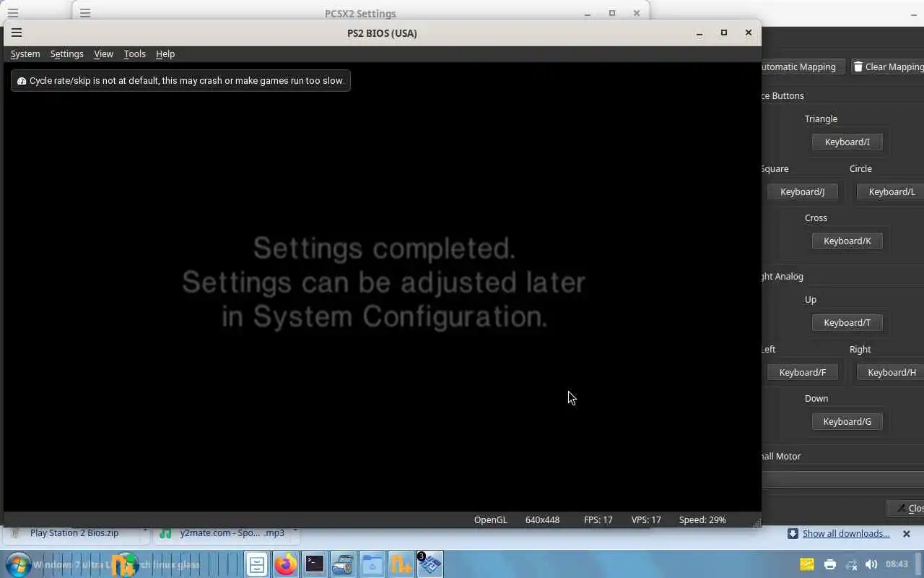Image resolution: width=924 pixels, height=578 pixels.
Task: Rebind Right Analog Down Keyboard/G
Action: [847, 422]
